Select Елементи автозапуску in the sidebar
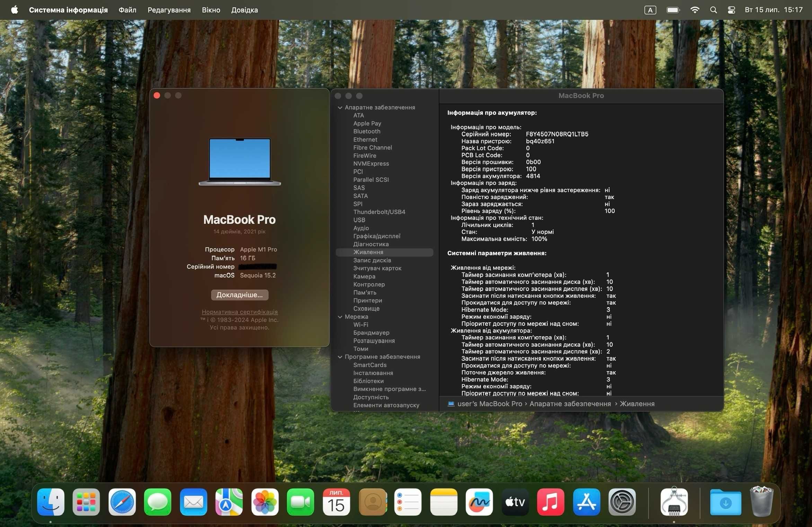The image size is (812, 527). click(x=386, y=405)
